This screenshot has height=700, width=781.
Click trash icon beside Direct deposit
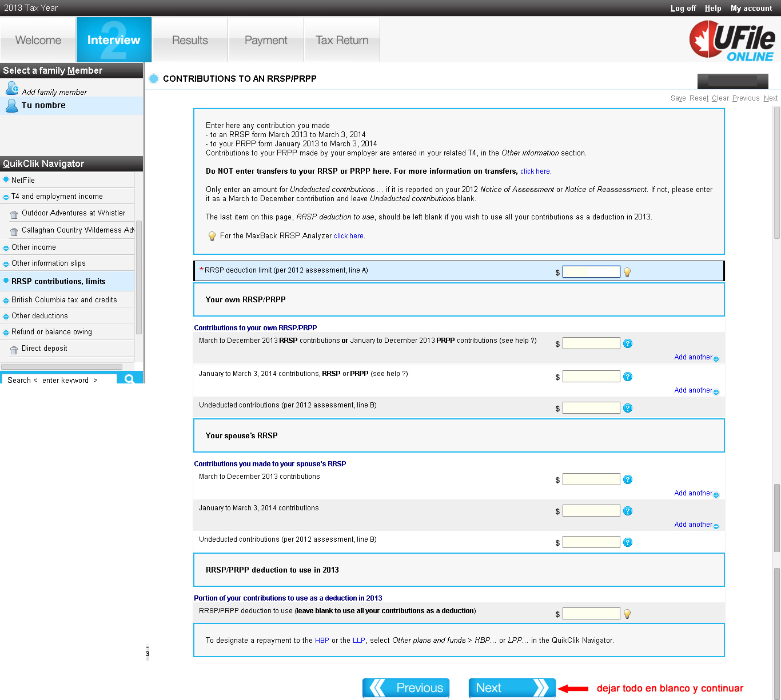click(14, 350)
